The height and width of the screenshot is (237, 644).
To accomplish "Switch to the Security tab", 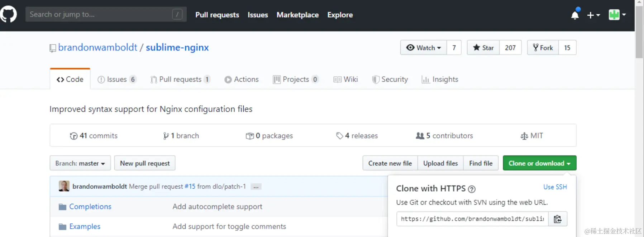I will pos(390,79).
